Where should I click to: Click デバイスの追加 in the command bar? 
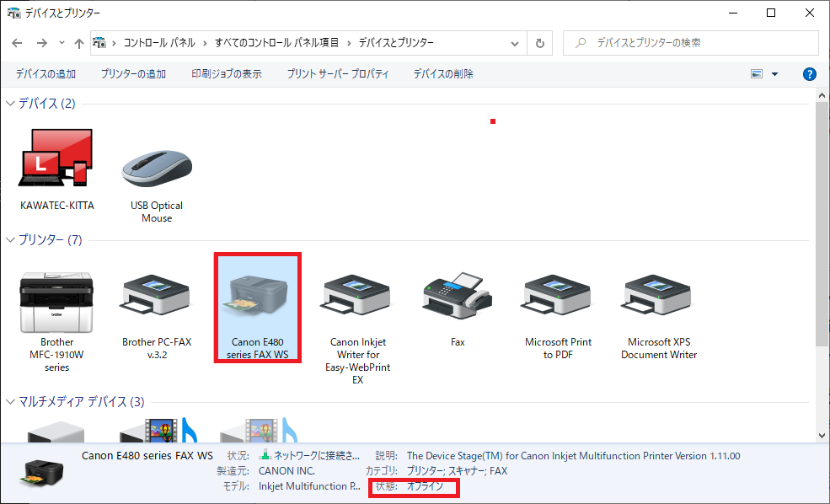click(x=46, y=74)
